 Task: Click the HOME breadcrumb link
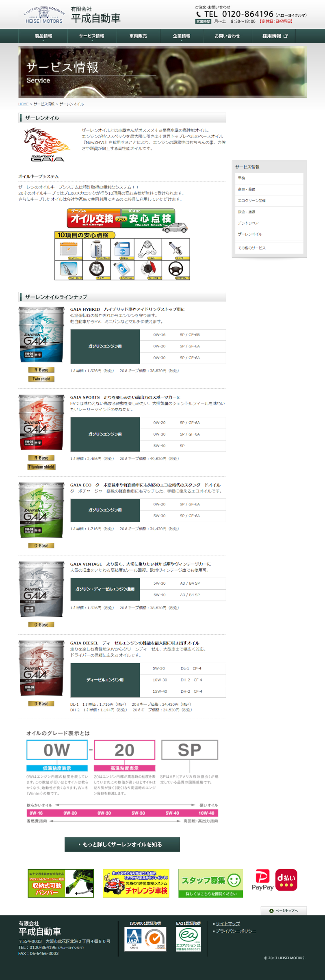click(23, 104)
